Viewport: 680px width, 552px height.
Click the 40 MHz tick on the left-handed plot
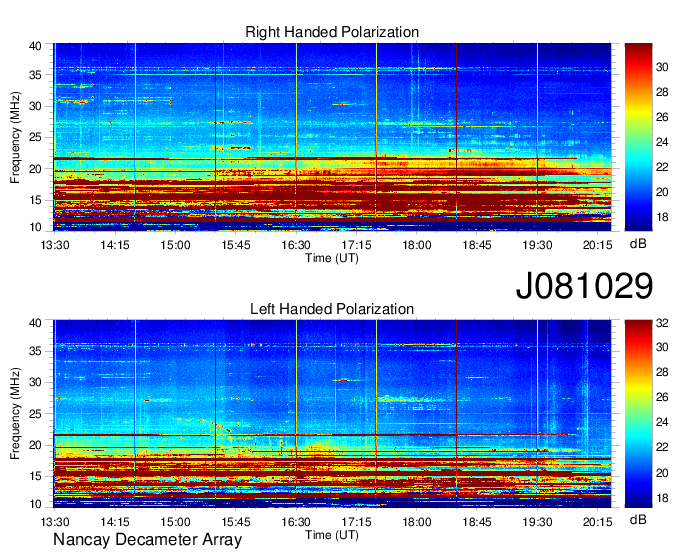click(35, 323)
